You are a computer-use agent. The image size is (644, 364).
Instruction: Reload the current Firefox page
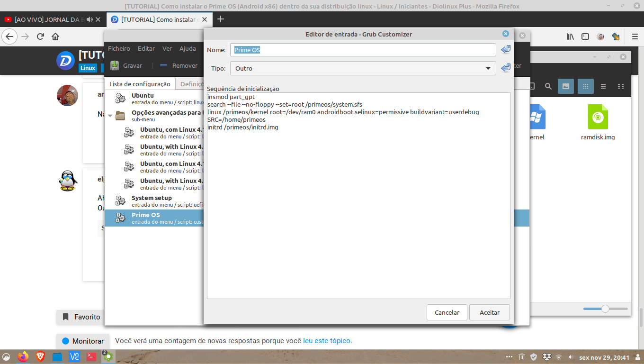[40, 36]
